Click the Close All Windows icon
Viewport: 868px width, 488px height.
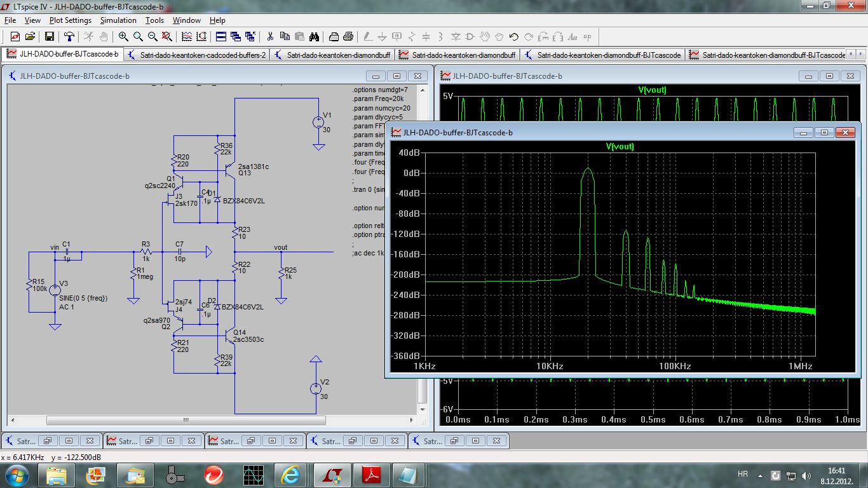pyautogui.click(x=250, y=37)
